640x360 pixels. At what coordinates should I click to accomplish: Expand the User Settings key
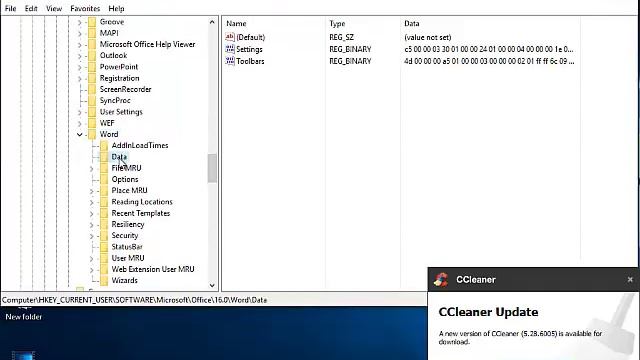(80, 112)
